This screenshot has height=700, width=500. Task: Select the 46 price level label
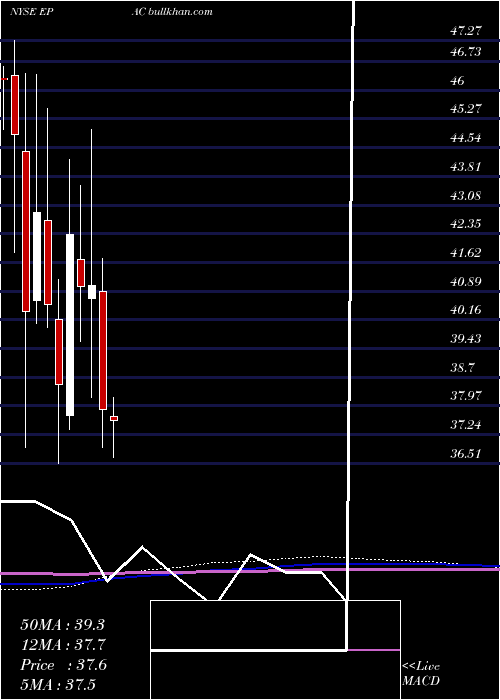458,81
